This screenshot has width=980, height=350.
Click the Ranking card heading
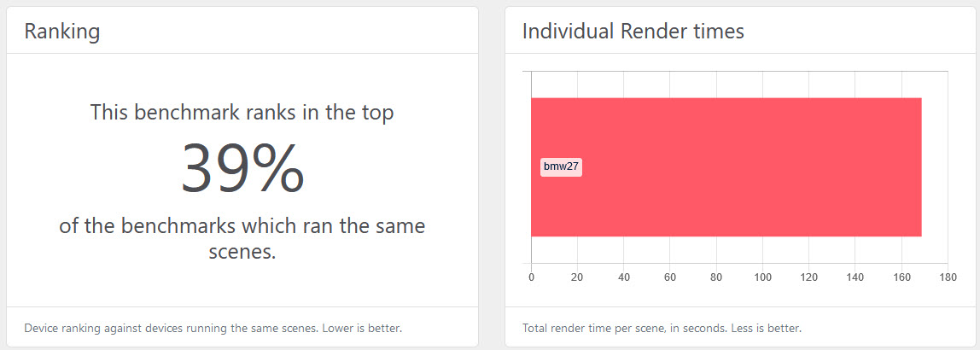click(x=61, y=31)
